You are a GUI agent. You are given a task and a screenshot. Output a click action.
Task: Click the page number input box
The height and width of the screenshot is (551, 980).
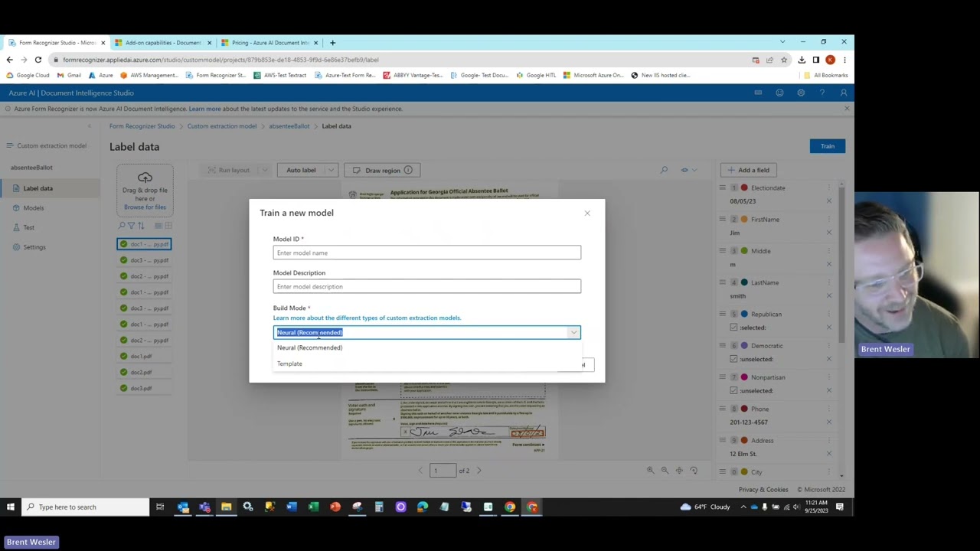[442, 471]
